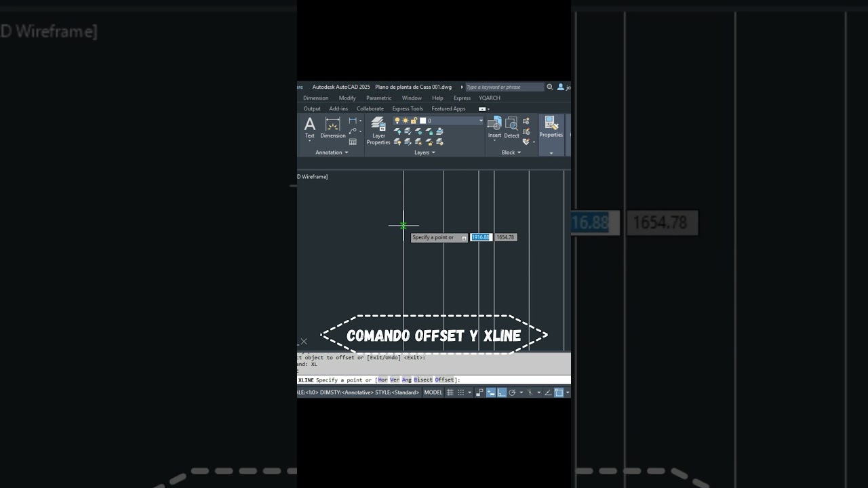
Task: Open polar tracking angle dropdown arrow
Action: pyautogui.click(x=521, y=392)
